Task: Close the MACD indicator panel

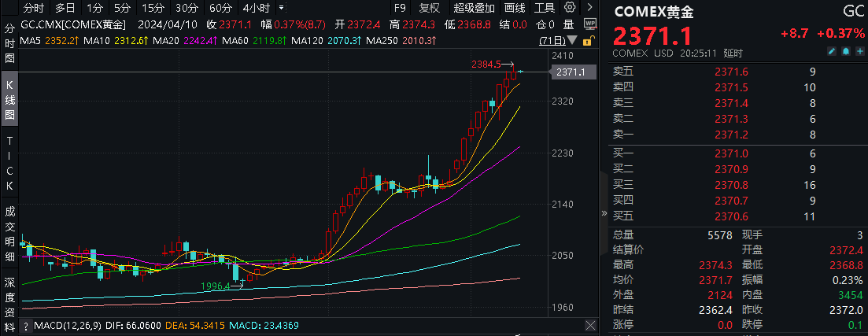Action: pos(591,326)
